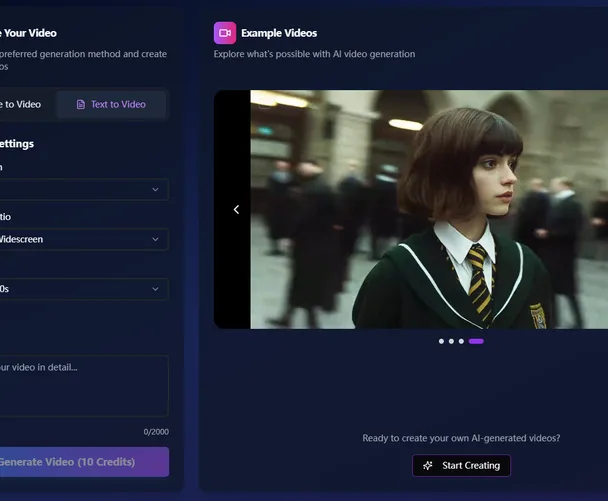608x501 pixels.
Task: Click the document icon on Text to Video tab
Action: (81, 104)
